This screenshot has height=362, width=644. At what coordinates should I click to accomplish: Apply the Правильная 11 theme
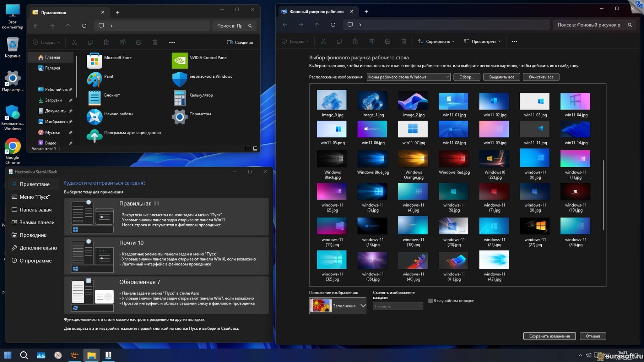point(166,216)
